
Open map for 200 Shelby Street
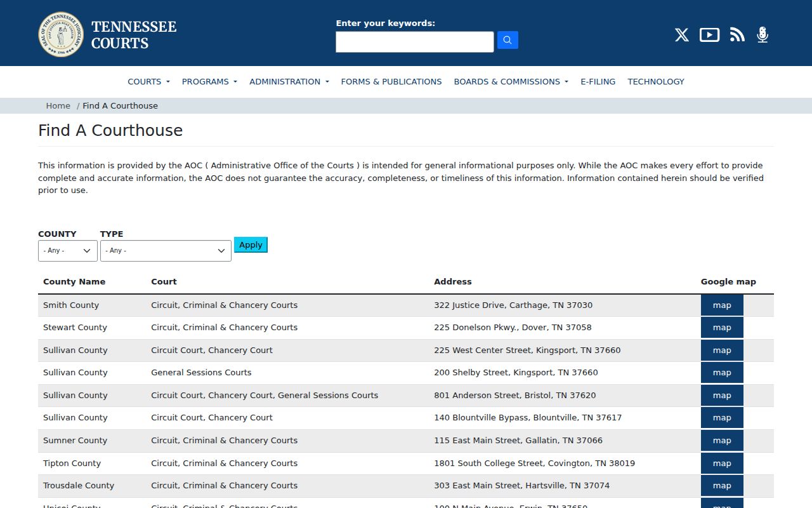click(x=722, y=373)
